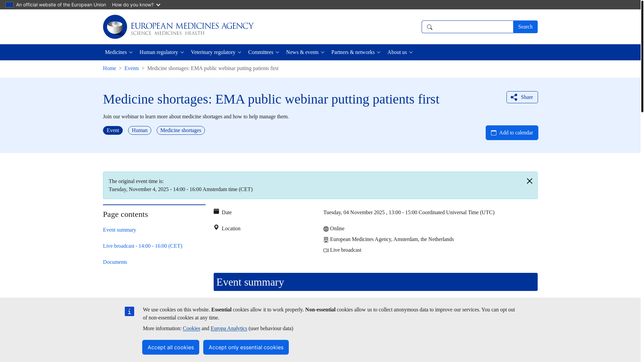
Task: Open the News & events menu
Action: pos(305,52)
